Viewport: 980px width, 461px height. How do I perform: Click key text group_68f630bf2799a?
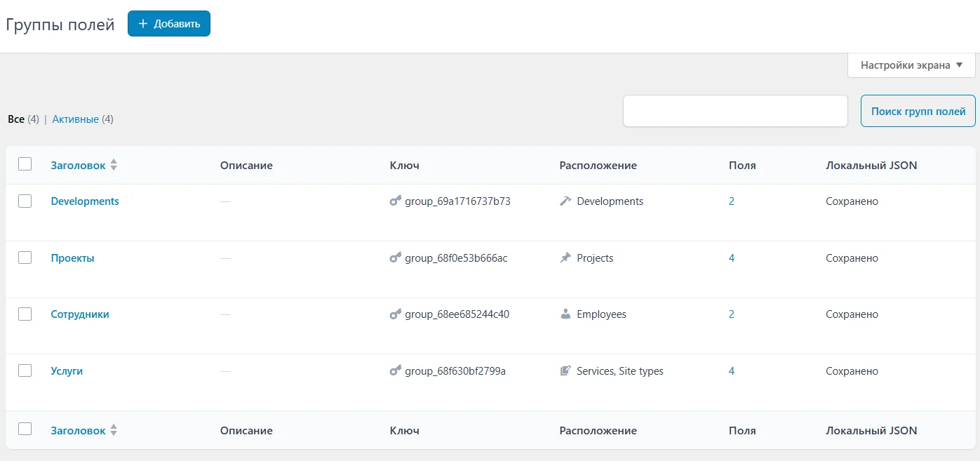click(x=455, y=371)
